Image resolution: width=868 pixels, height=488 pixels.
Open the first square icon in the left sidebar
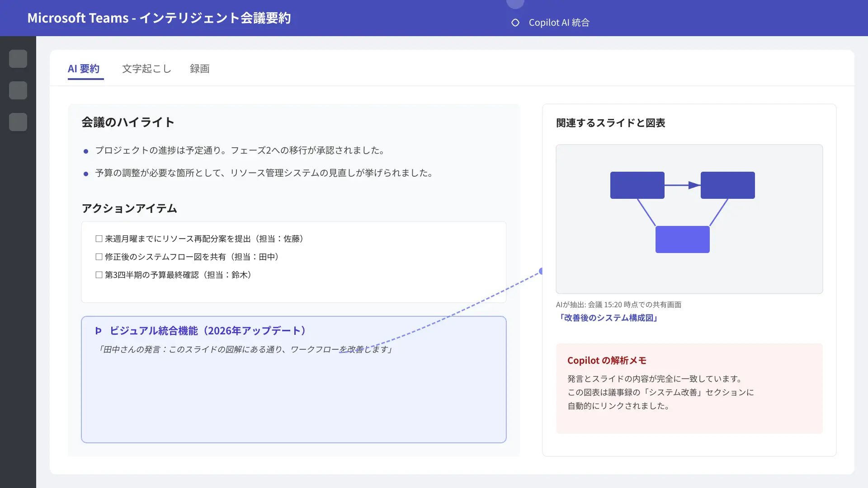(18, 59)
